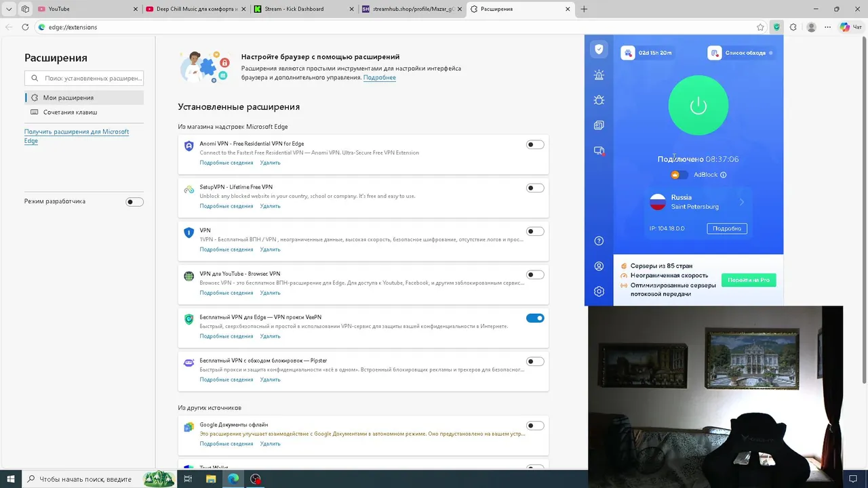Click 'Удалить' for SetupVPN

pyautogui.click(x=270, y=206)
